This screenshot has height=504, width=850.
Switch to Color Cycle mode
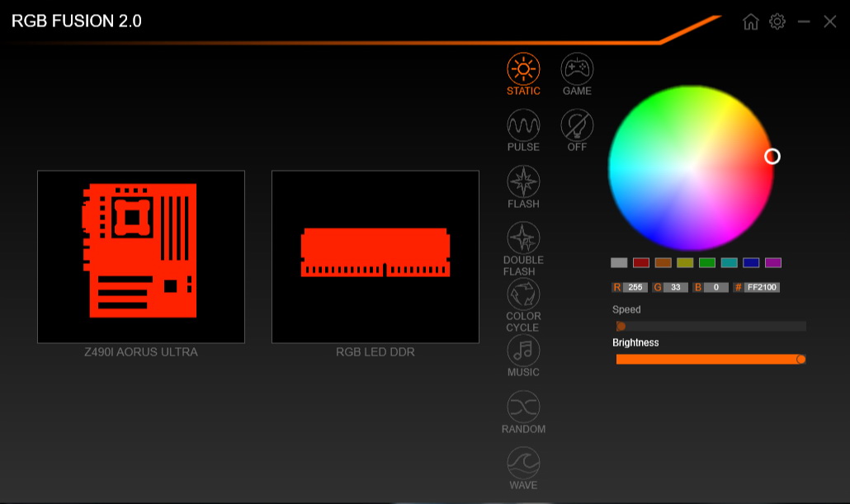click(523, 294)
